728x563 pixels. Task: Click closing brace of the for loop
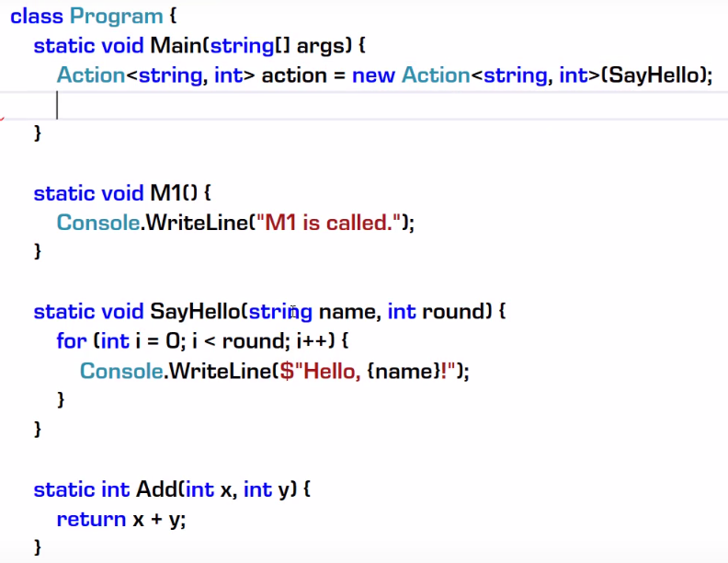pos(61,400)
